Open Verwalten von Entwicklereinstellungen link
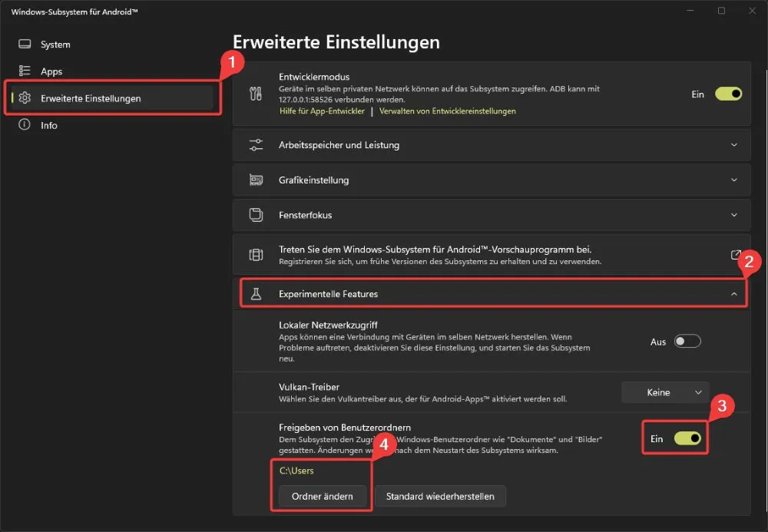 coord(447,111)
